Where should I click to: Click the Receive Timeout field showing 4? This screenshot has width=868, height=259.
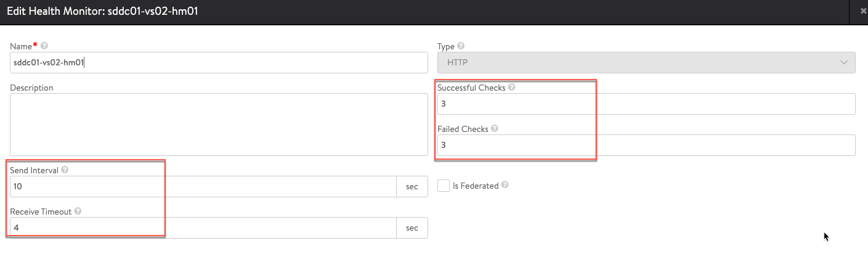pyautogui.click(x=203, y=228)
